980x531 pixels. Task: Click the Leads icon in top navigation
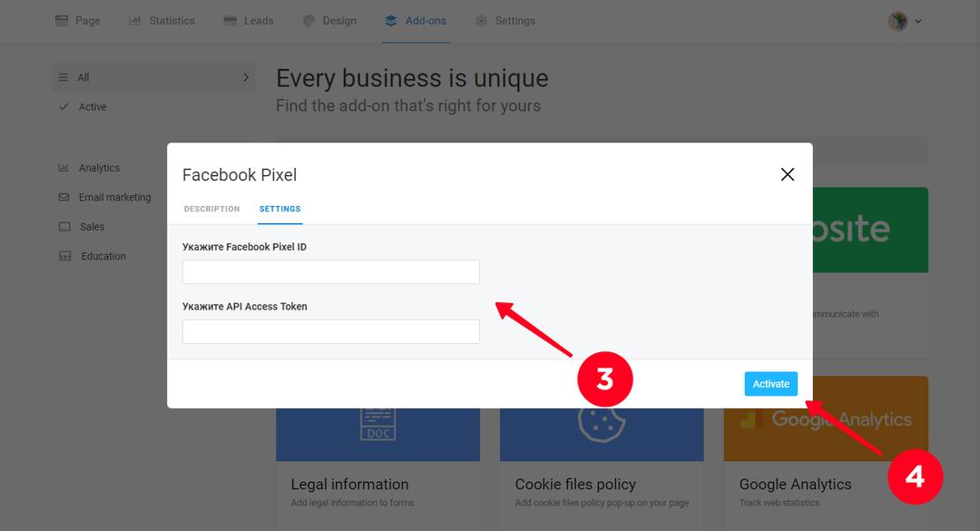230,21
